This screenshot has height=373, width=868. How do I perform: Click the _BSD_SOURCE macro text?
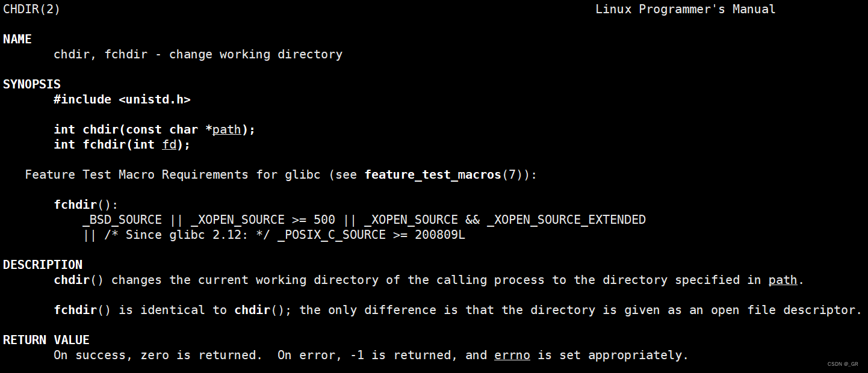pos(122,220)
